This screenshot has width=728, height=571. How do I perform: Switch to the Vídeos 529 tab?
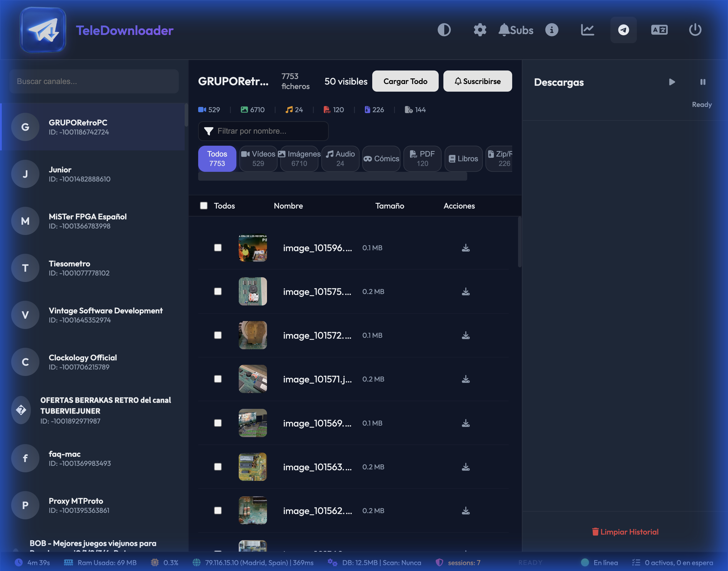pyautogui.click(x=258, y=158)
